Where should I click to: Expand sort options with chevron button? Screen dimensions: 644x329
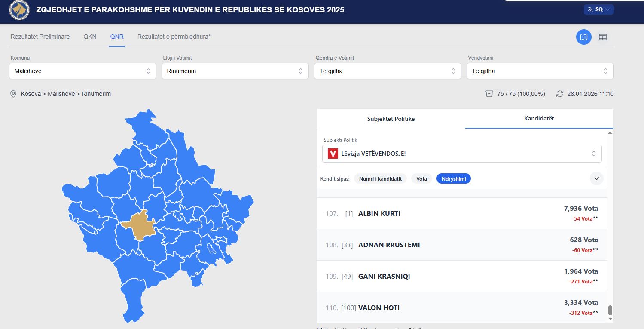point(596,178)
